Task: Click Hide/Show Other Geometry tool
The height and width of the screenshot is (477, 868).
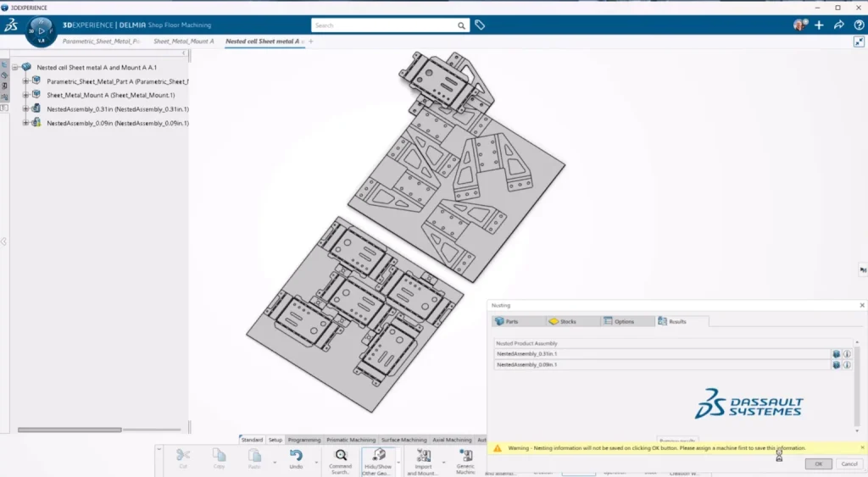Action: tap(377, 461)
